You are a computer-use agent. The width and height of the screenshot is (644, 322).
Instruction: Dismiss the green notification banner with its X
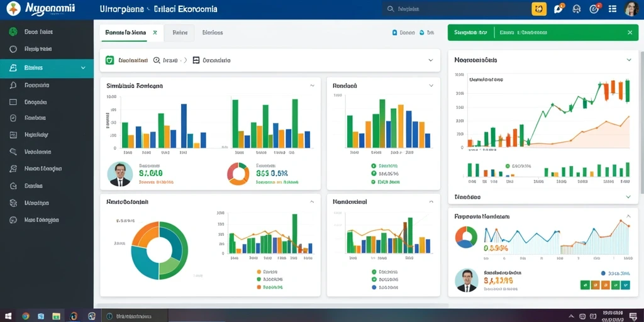pos(630,33)
